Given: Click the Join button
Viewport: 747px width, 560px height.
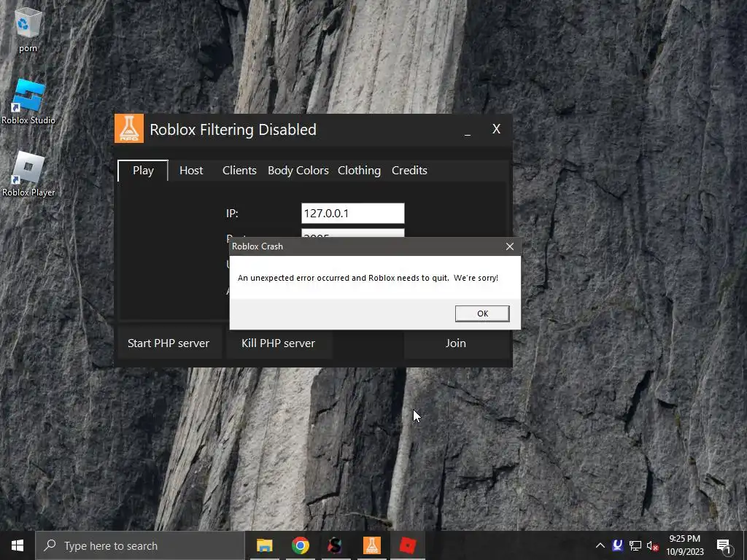Looking at the screenshot, I should [456, 343].
